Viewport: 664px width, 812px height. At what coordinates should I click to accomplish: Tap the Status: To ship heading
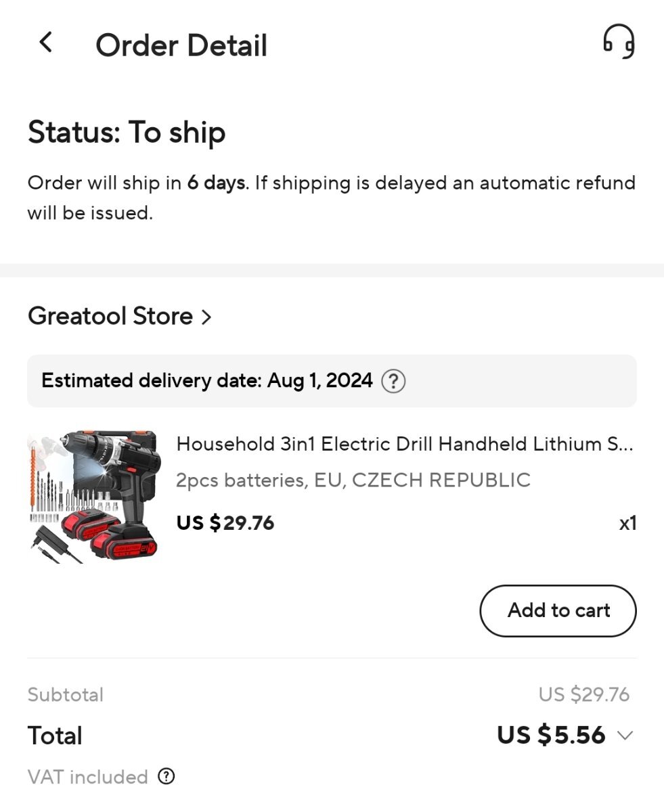click(127, 132)
